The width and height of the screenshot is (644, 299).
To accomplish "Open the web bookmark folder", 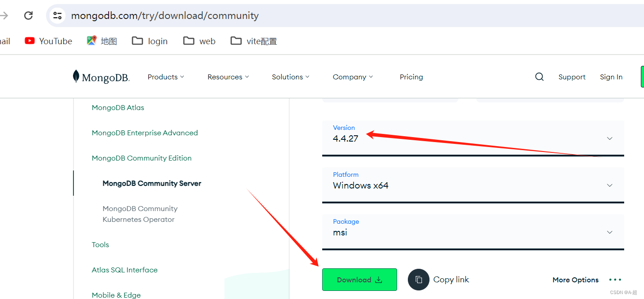I will click(199, 41).
